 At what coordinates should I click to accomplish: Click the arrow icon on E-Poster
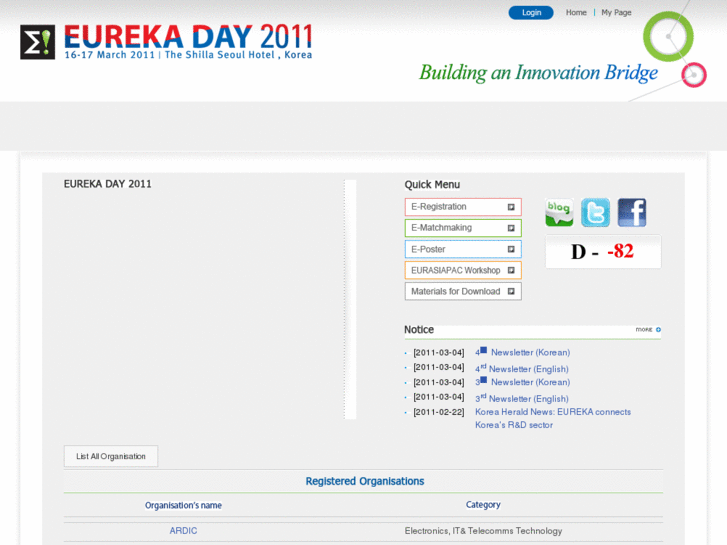click(511, 249)
